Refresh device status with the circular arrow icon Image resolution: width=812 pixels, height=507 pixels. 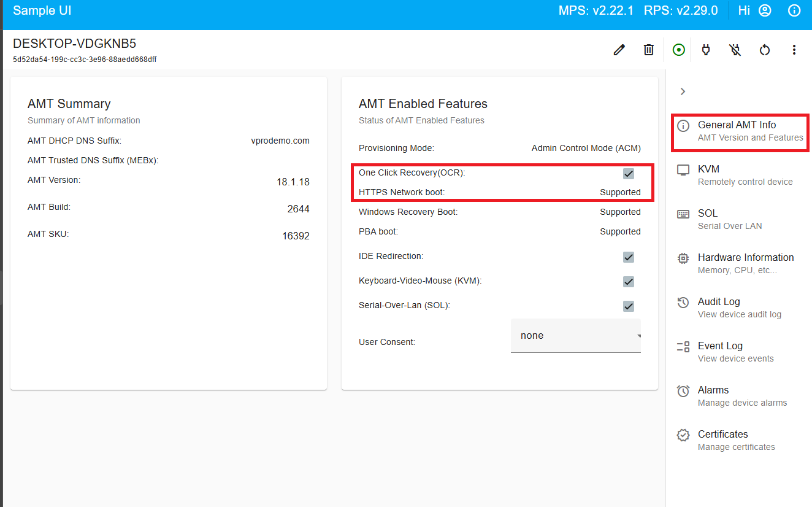point(764,50)
